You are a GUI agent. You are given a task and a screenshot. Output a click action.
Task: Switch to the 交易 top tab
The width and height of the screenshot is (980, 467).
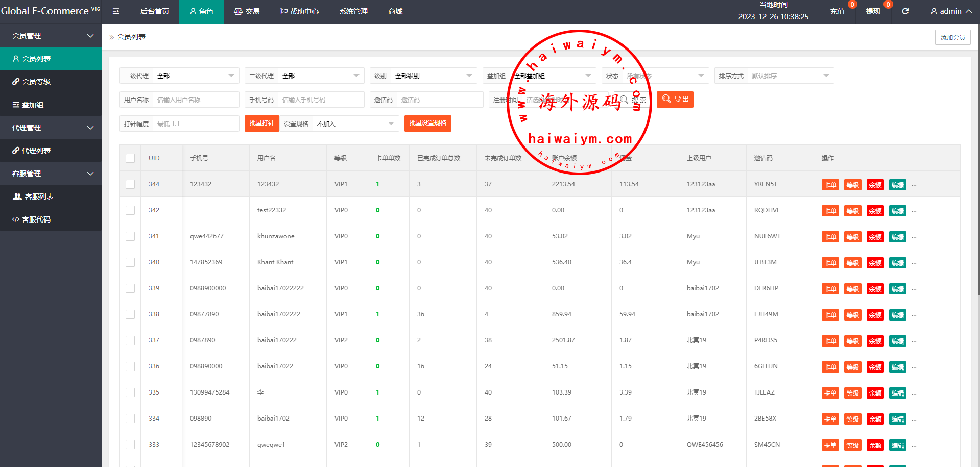point(247,11)
